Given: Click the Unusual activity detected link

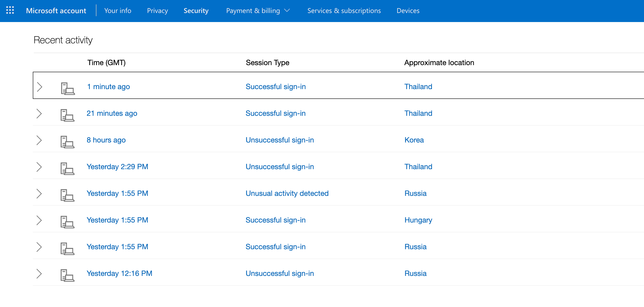Looking at the screenshot, I should (287, 193).
